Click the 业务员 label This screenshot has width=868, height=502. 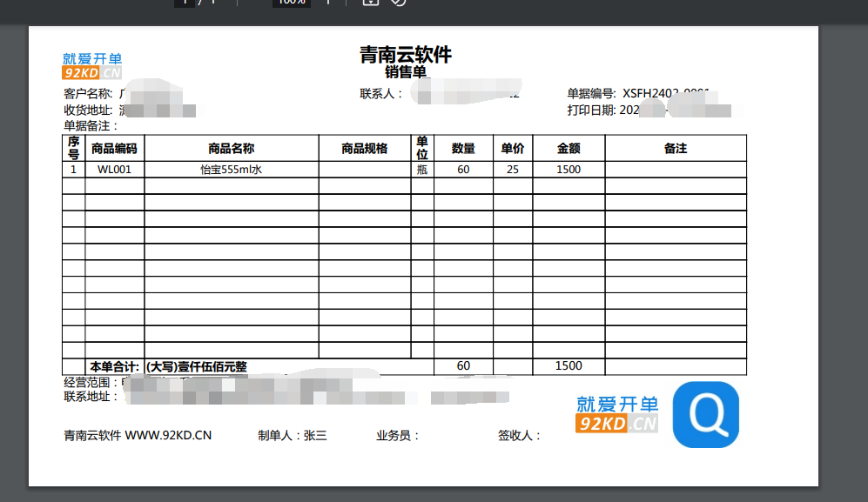[x=398, y=436]
